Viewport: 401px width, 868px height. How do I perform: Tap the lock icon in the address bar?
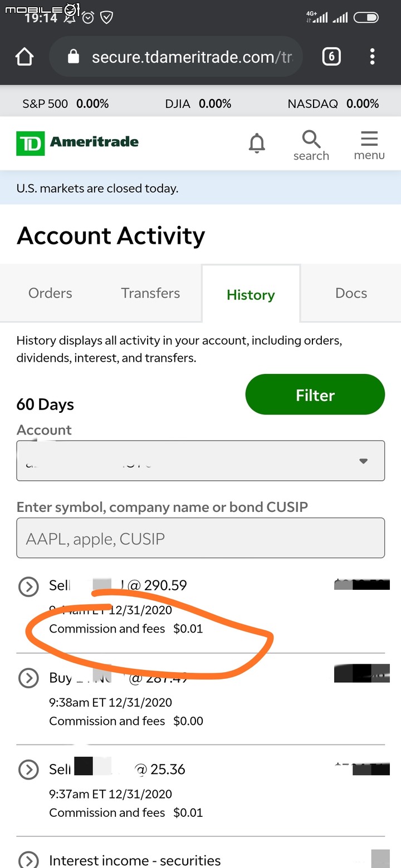click(74, 56)
